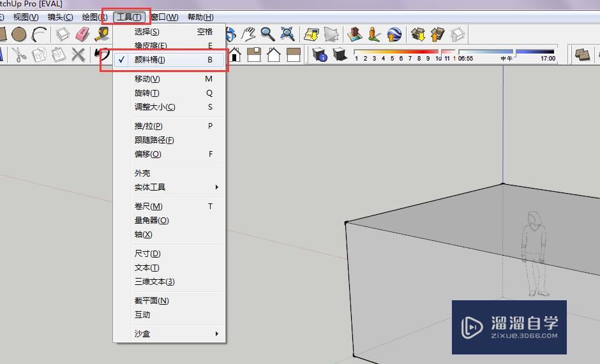
Task: Click the Copy toolbar icon
Action: pyautogui.click(x=39, y=55)
